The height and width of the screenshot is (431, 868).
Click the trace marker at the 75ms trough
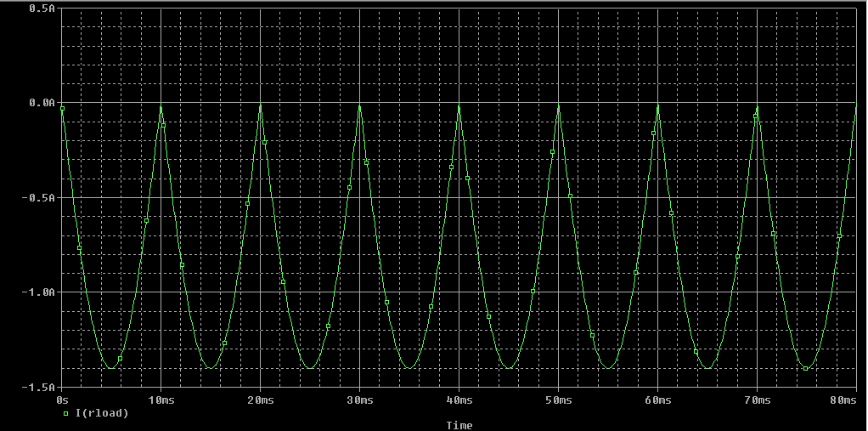(x=806, y=368)
